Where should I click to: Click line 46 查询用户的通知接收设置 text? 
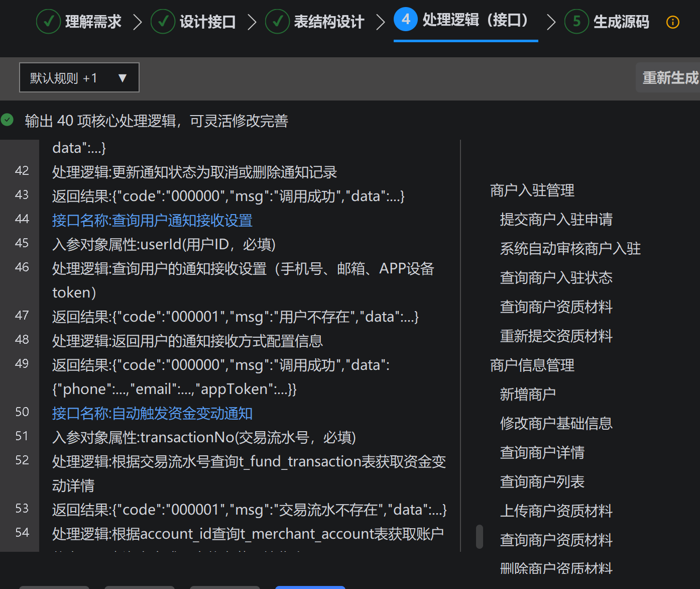tap(243, 280)
